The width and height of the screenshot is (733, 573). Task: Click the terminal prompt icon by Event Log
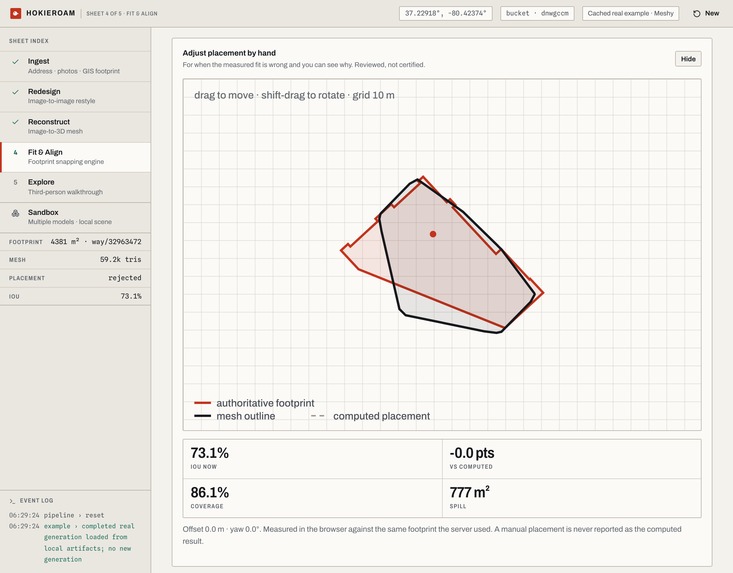click(x=12, y=501)
